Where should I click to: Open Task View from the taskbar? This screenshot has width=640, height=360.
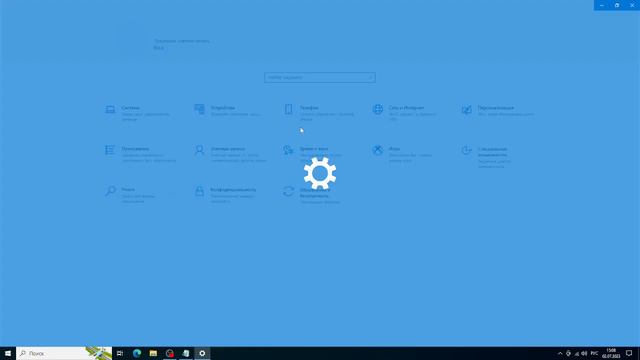120,353
